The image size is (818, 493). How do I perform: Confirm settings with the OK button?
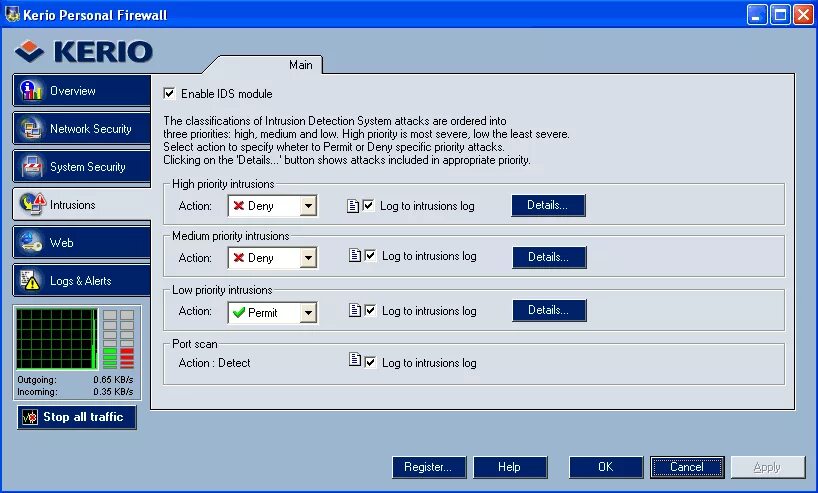pos(606,467)
